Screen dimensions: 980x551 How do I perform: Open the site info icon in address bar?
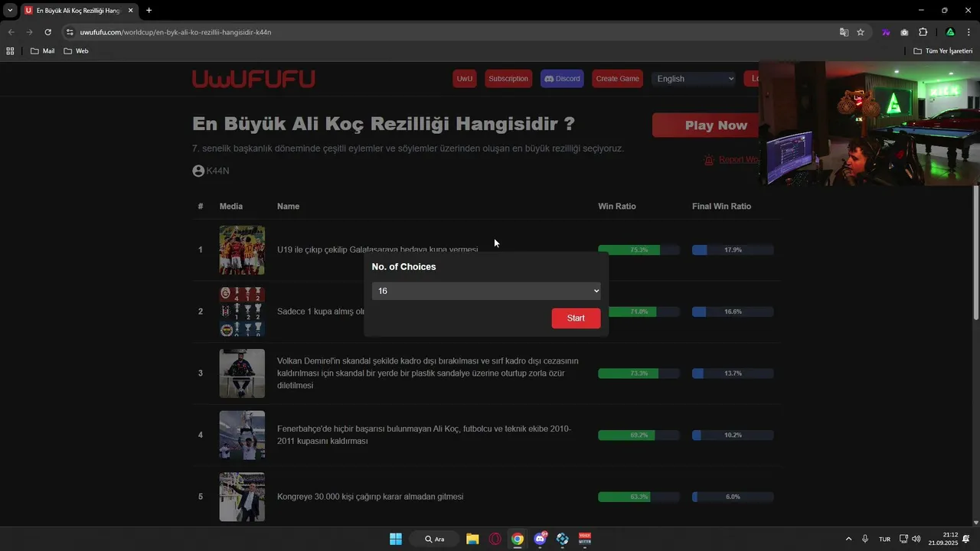click(x=70, y=32)
